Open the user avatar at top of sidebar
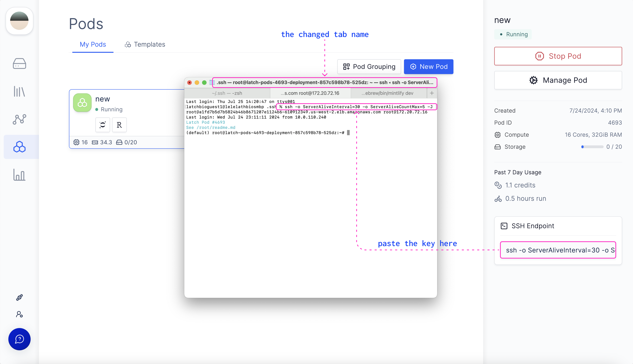Image resolution: width=633 pixels, height=364 pixels. (x=19, y=21)
